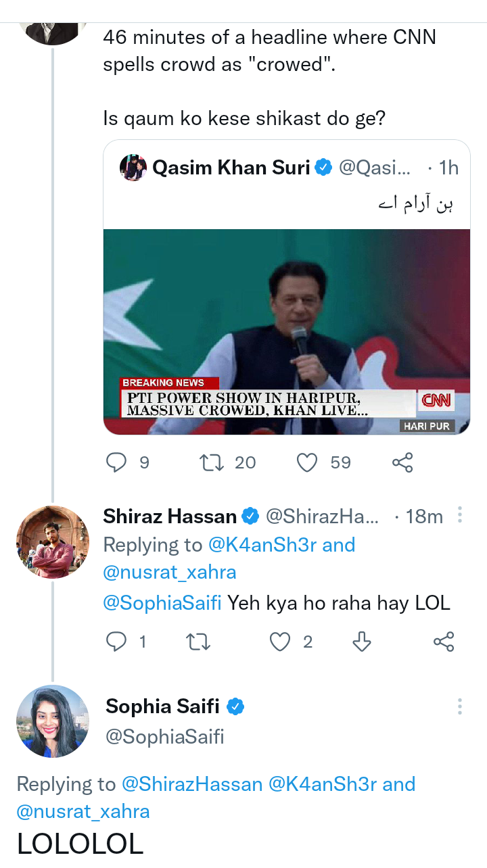Click the retweet icon showing 20 retweets

(211, 462)
